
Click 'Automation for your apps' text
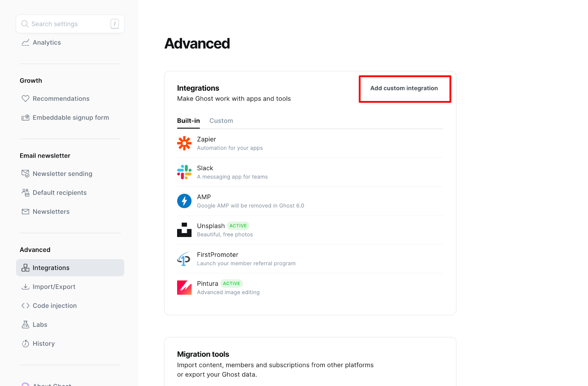pyautogui.click(x=230, y=148)
